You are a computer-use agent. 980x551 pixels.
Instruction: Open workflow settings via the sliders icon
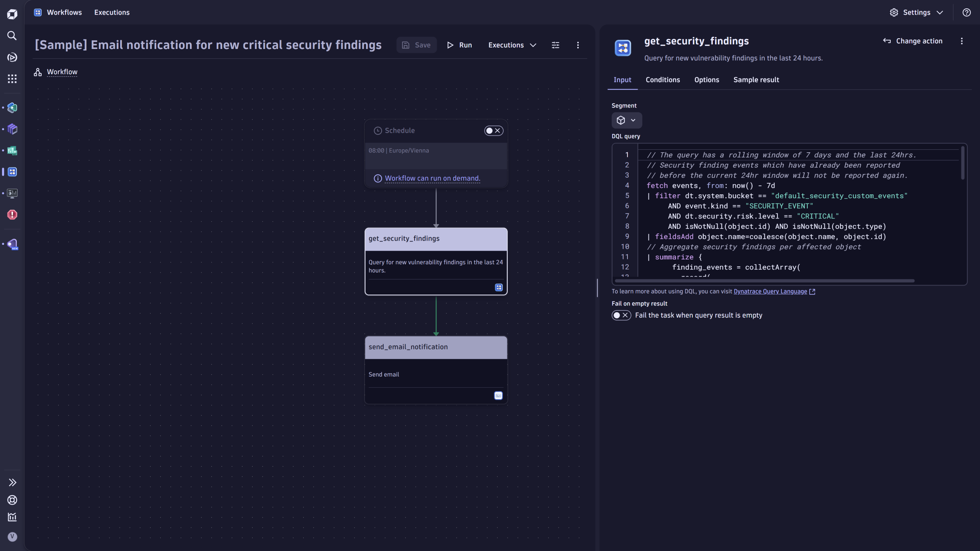coord(555,45)
